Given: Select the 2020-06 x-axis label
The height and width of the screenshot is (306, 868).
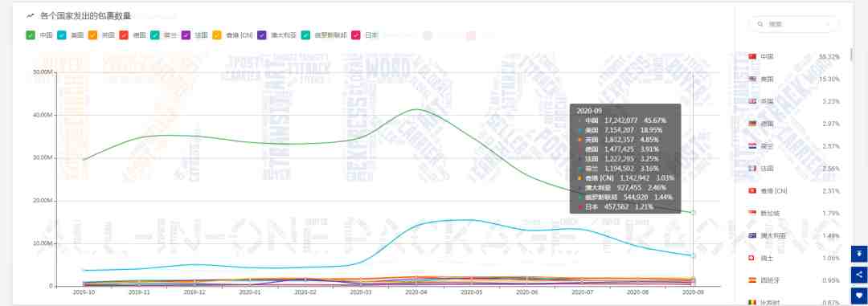Looking at the screenshot, I should tap(526, 292).
